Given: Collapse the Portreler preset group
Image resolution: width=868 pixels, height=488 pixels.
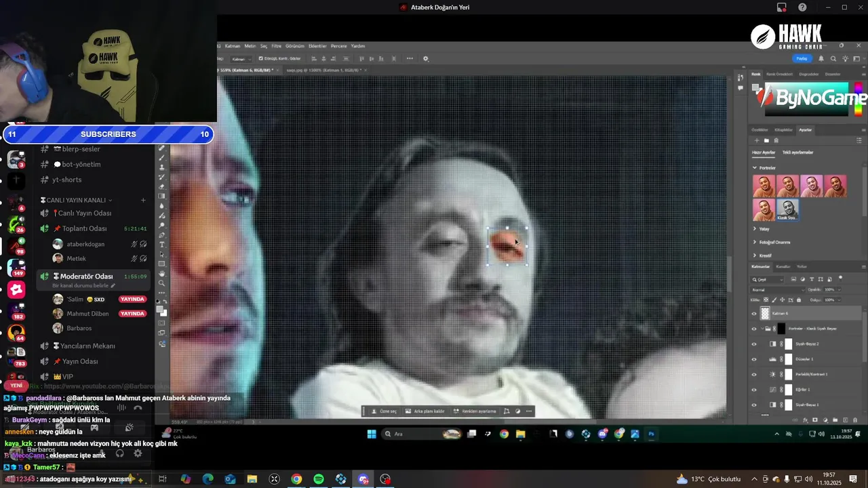Looking at the screenshot, I should pyautogui.click(x=755, y=167).
